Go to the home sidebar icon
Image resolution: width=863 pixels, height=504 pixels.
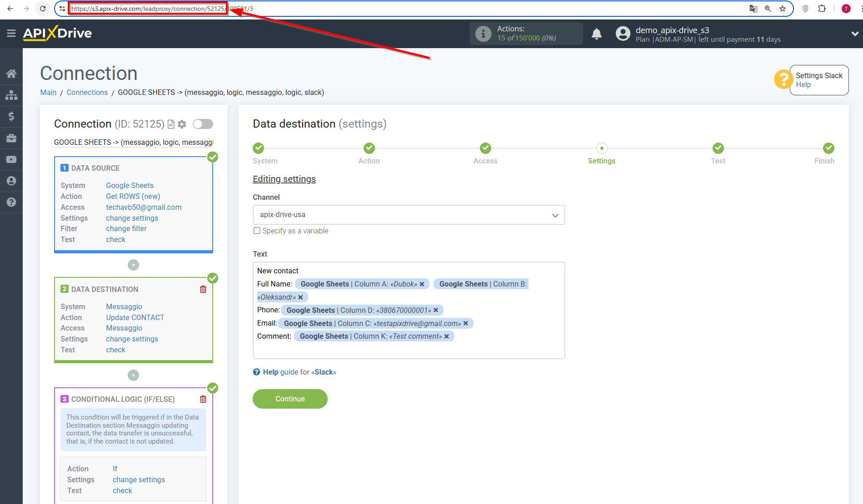pyautogui.click(x=11, y=74)
